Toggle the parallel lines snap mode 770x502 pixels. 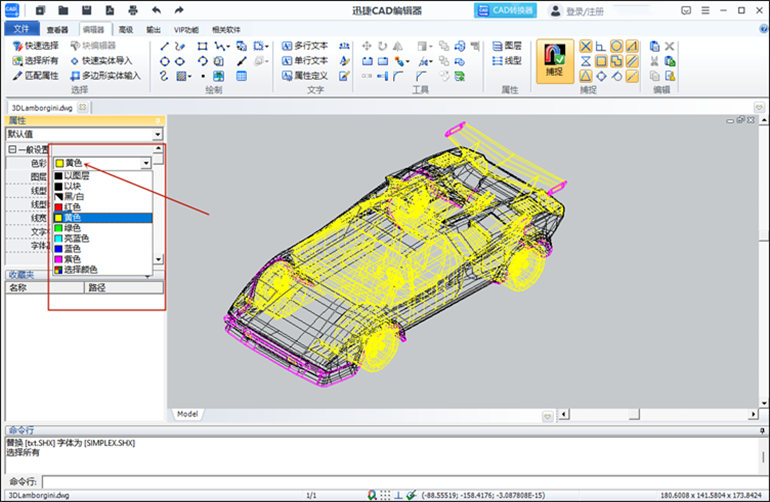632,61
